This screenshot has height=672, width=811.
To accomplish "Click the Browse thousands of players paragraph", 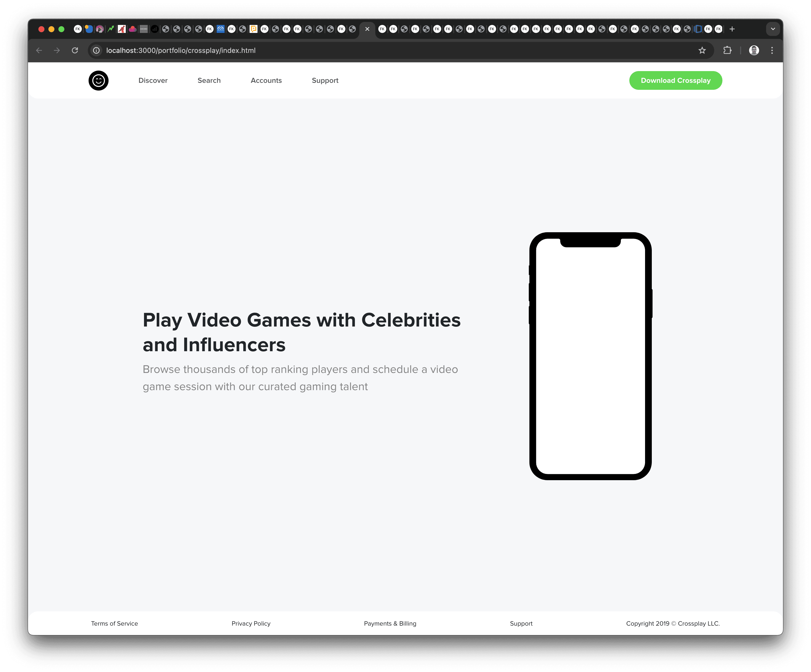I will (300, 378).
